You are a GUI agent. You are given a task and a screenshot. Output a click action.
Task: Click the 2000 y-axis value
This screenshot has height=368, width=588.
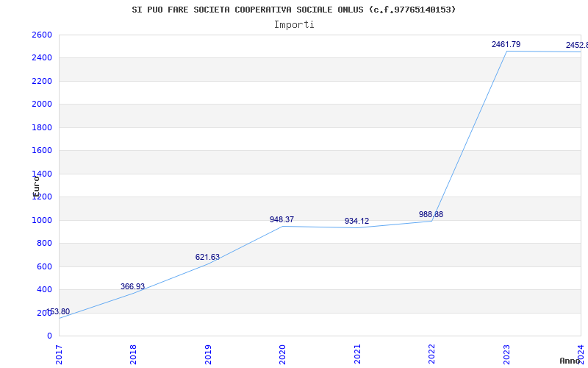tap(42, 104)
